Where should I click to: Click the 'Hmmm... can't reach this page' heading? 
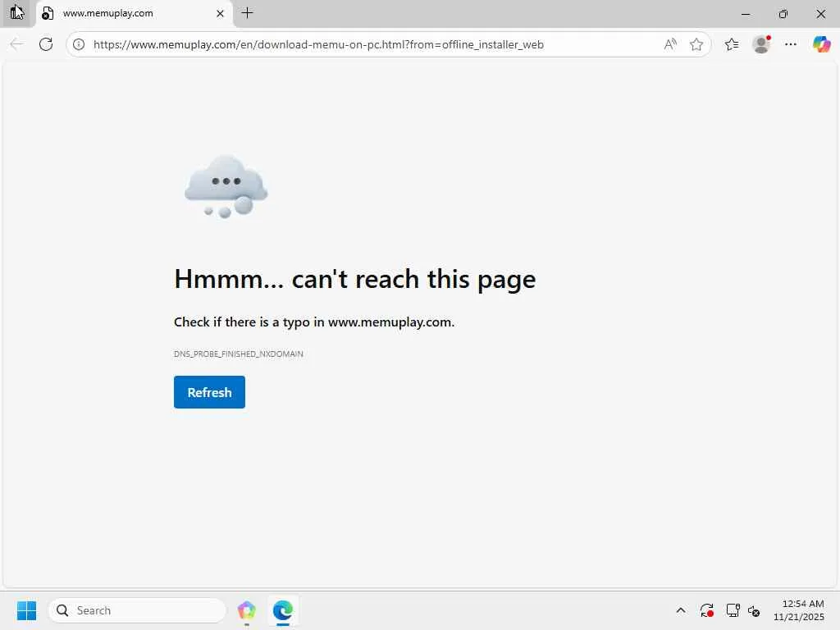354,280
